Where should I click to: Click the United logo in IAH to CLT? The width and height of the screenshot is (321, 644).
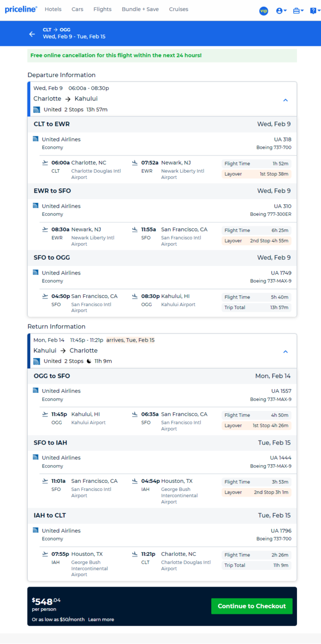point(35,530)
